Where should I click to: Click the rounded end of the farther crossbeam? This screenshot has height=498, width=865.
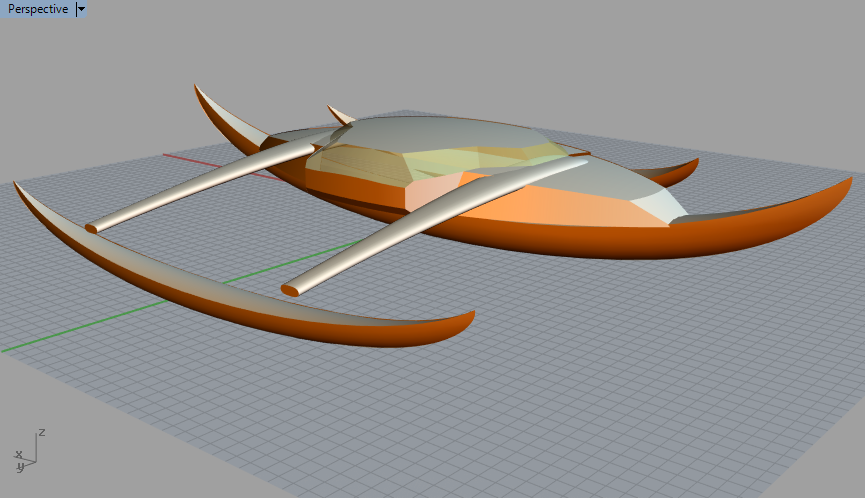(x=92, y=228)
